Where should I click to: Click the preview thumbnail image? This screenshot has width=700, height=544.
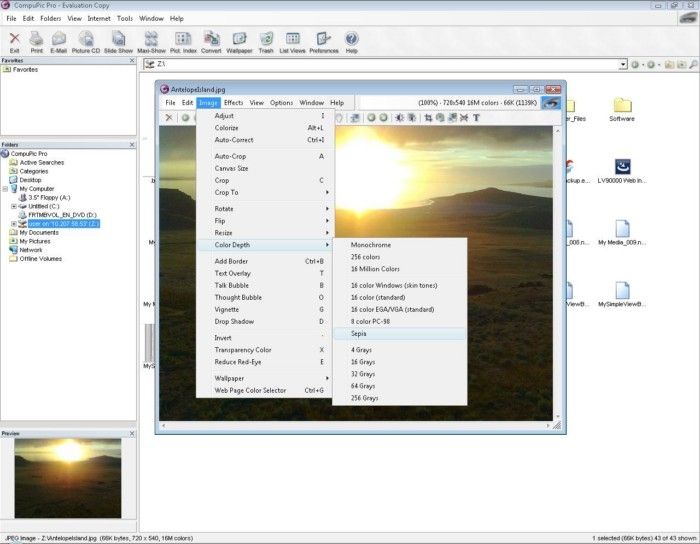click(x=67, y=477)
